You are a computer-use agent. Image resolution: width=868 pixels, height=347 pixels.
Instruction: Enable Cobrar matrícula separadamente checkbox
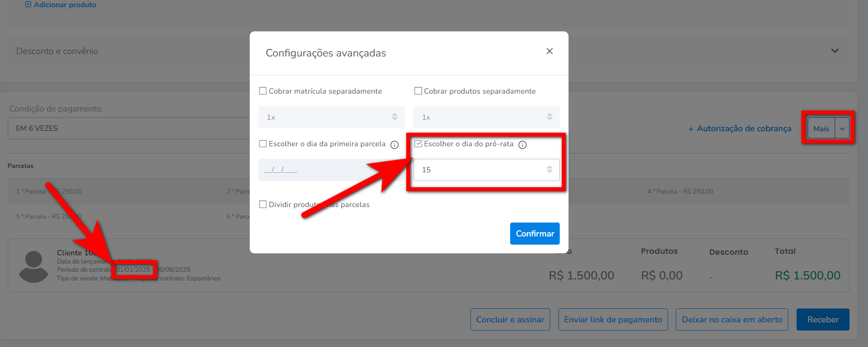pyautogui.click(x=263, y=91)
